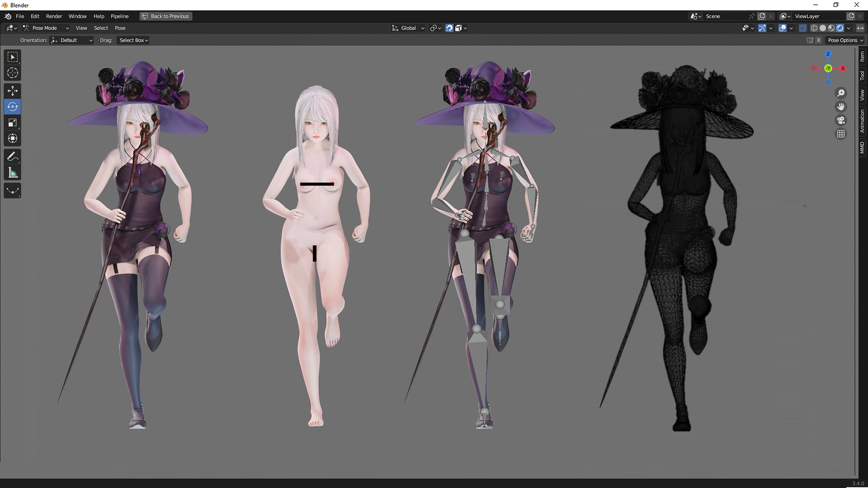Toggle camera view with the camera gizmo

841,120
